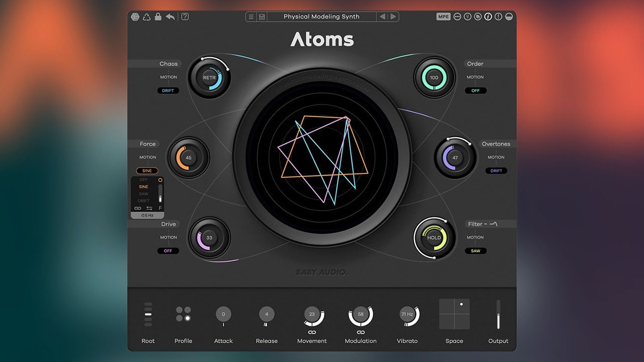Click the half-filled circle icon
Image resolution: width=644 pixels, height=362 pixels.
click(x=509, y=17)
